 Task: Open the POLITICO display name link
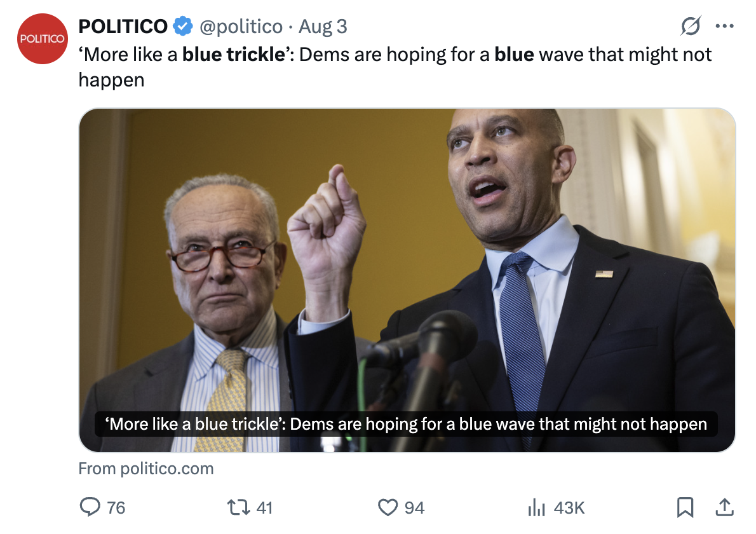tap(123, 27)
